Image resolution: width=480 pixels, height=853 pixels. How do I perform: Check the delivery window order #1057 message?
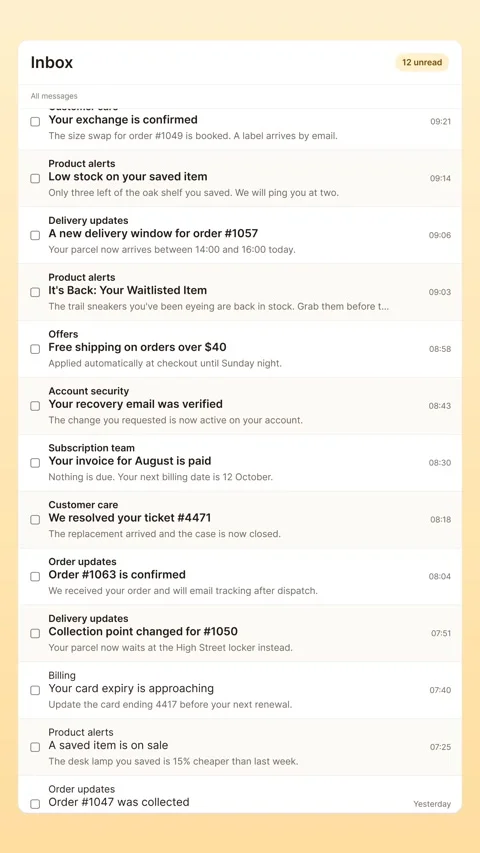[x=35, y=236]
